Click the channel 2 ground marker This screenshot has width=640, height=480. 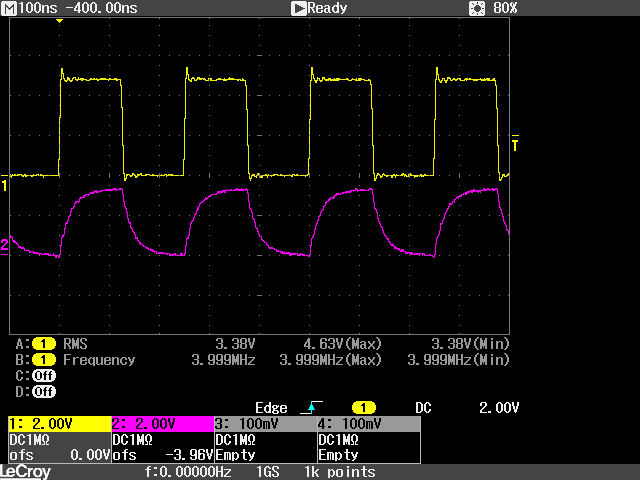4,247
